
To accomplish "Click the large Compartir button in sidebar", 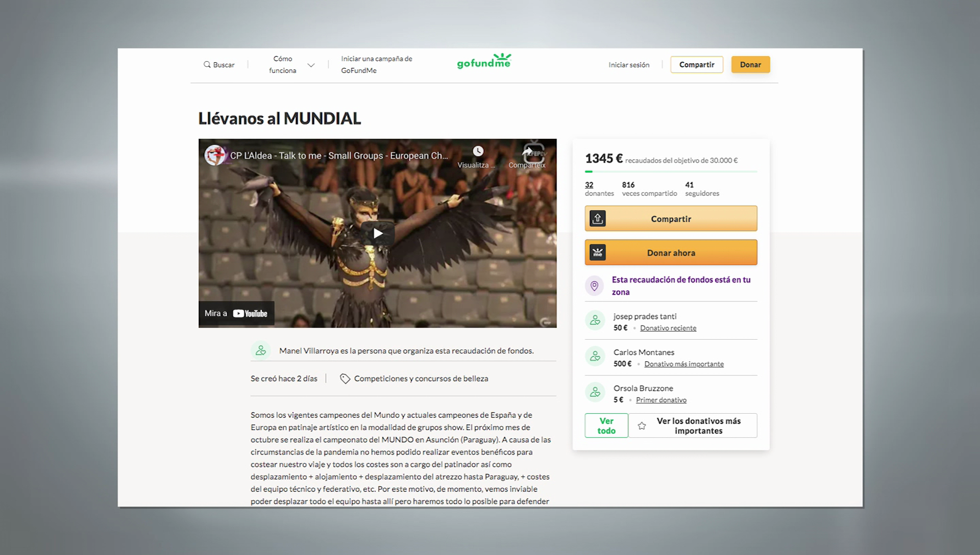I will (671, 219).
